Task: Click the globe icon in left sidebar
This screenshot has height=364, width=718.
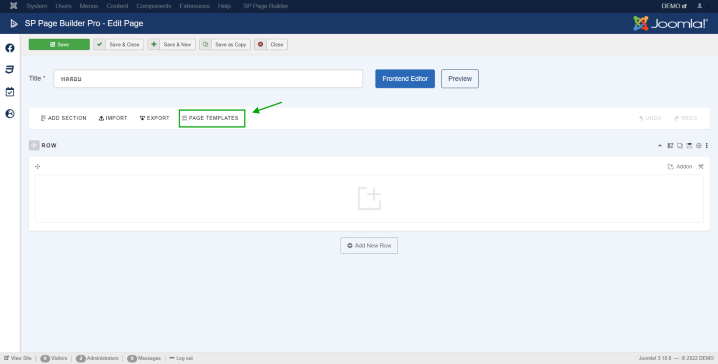Action: pos(10,114)
